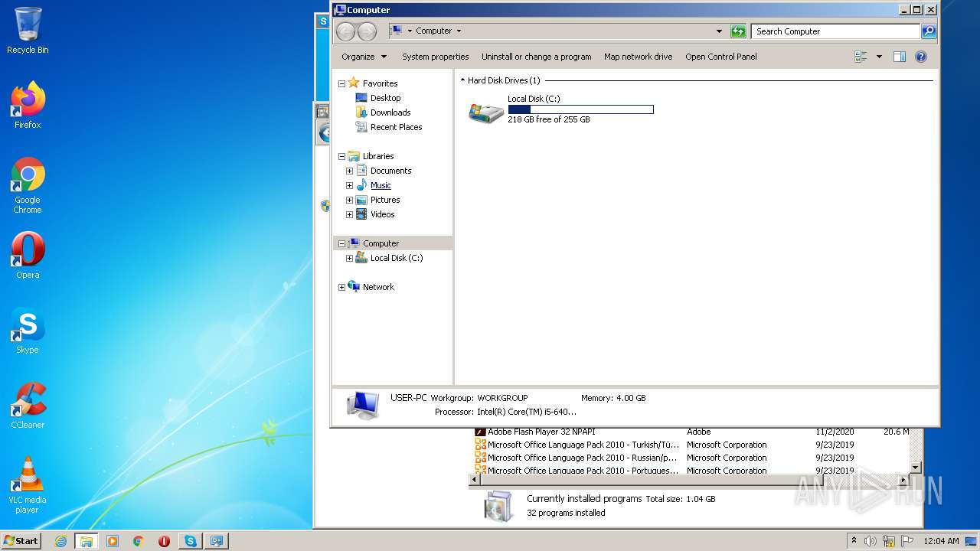980x551 pixels.
Task: Launch CCleaner desktop shortcut
Action: [x=28, y=406]
